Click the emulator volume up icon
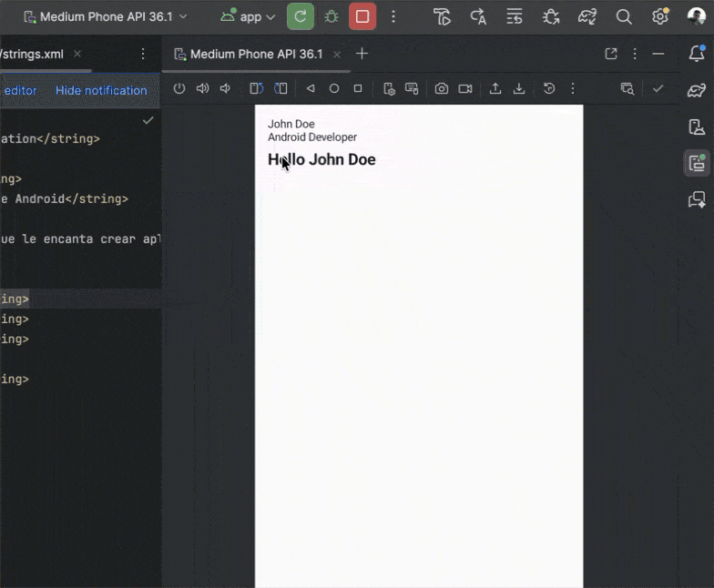This screenshot has height=588, width=714. [202, 89]
